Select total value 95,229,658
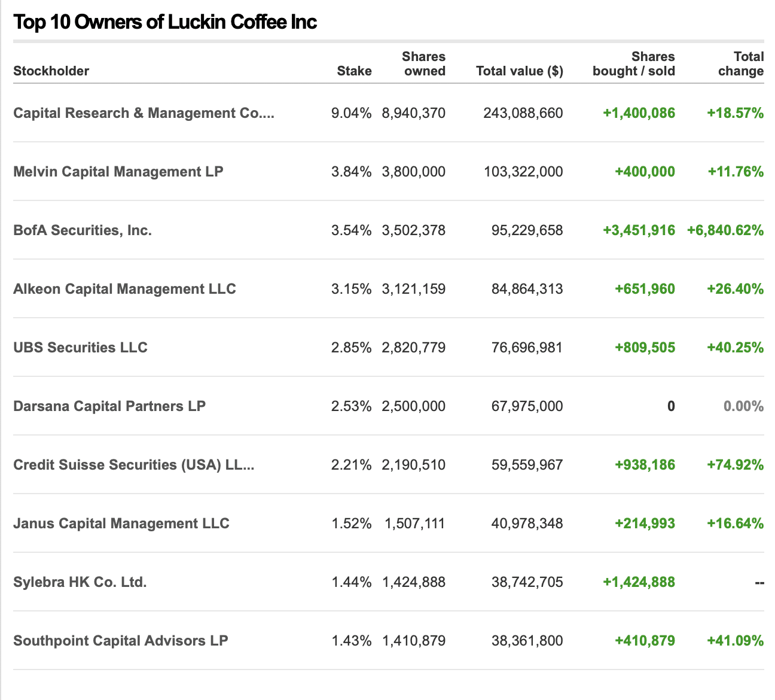The image size is (775, 700). (x=527, y=230)
